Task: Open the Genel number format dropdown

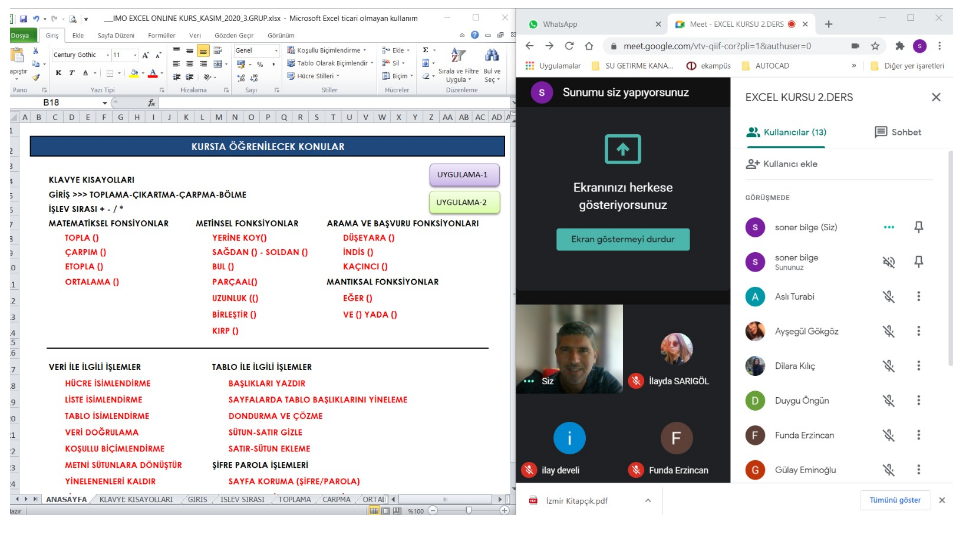Action: tap(276, 51)
